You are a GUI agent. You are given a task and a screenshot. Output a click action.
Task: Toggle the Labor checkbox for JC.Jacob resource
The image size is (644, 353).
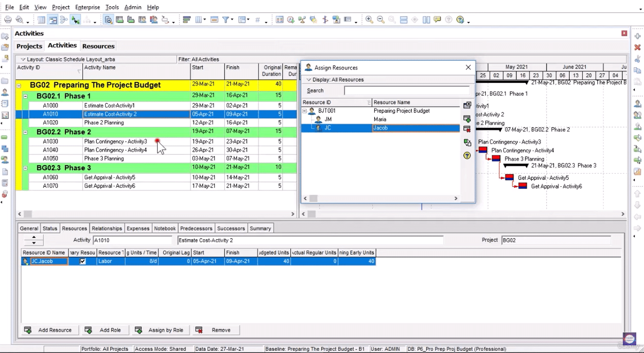pyautogui.click(x=83, y=261)
